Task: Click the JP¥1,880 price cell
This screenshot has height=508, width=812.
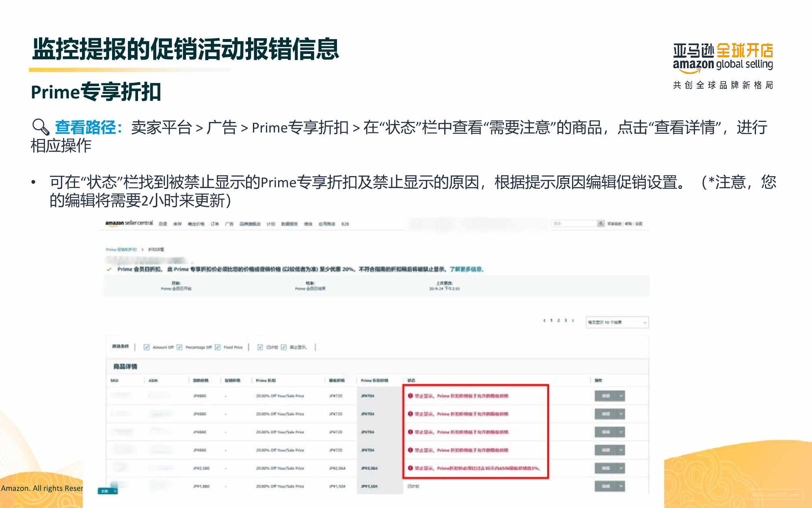Action: (x=201, y=486)
